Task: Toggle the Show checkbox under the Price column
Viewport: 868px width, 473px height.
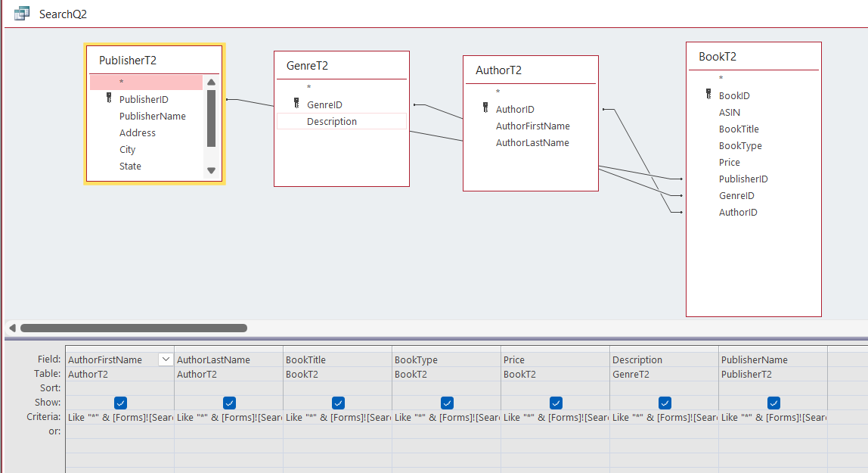Action: [556, 403]
